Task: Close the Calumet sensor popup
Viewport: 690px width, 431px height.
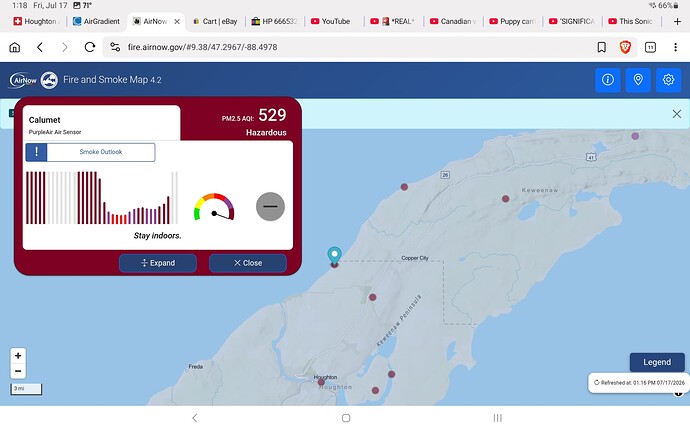Action: pos(248,263)
